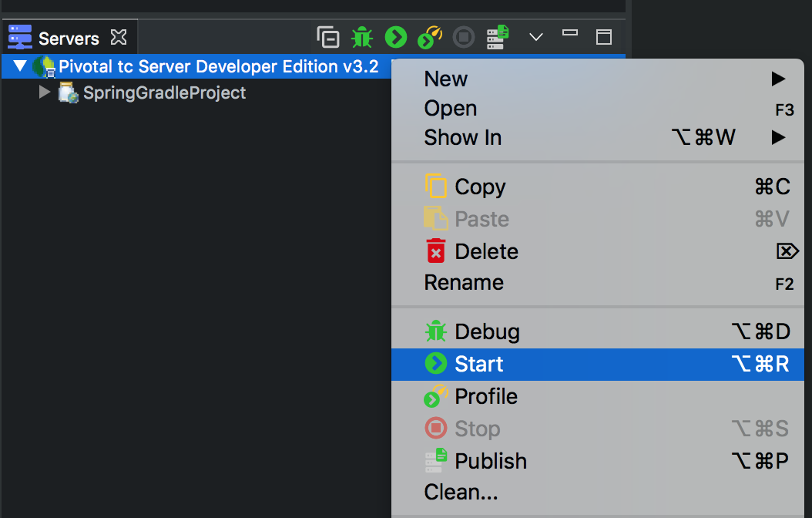Open the Servers view menu chevron

pos(536,37)
